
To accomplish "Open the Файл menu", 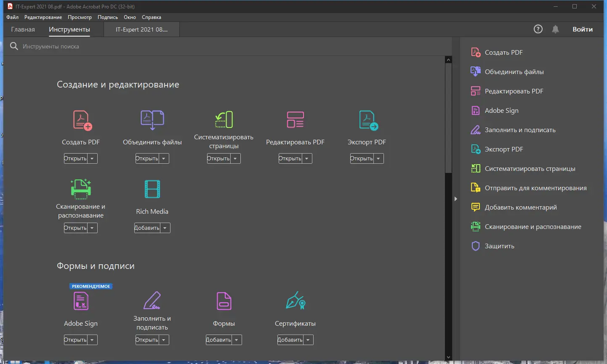I will click(x=13, y=17).
